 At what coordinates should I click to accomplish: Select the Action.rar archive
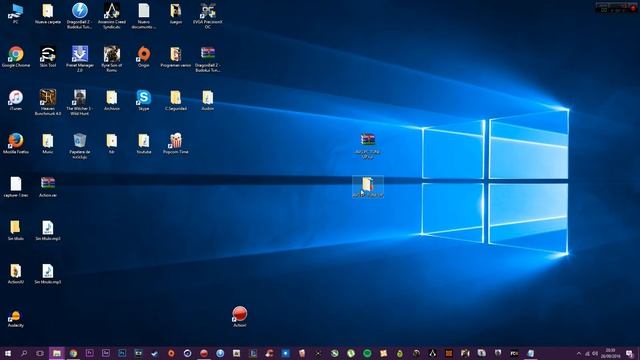(48, 187)
